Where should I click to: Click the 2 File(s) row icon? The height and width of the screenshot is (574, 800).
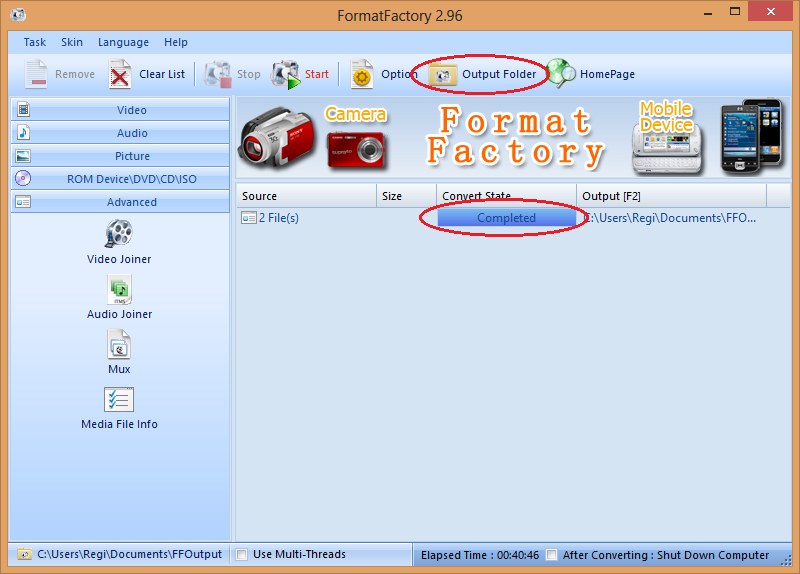249,218
